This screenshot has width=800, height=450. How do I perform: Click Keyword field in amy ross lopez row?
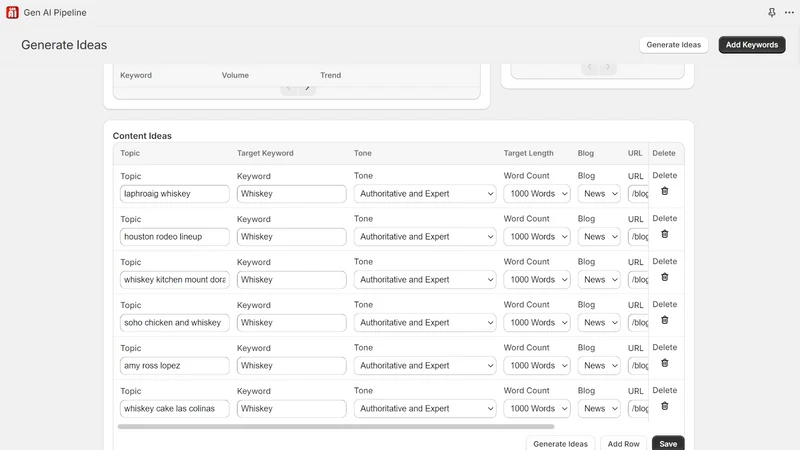291,365
